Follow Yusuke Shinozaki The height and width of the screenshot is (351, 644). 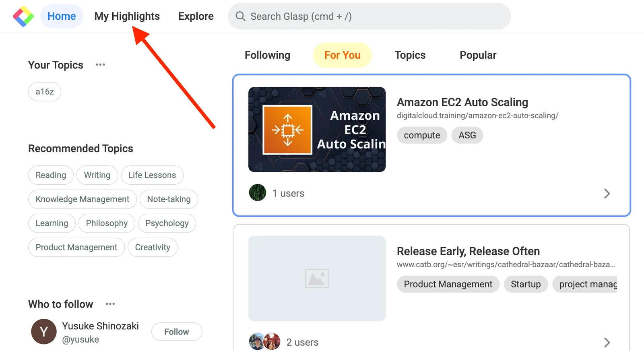coord(177,332)
